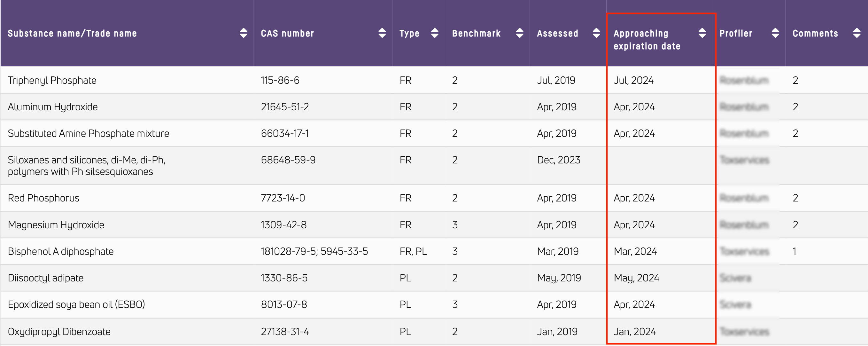The height and width of the screenshot is (346, 868).
Task: Click the CAS number column header
Action: 287,33
